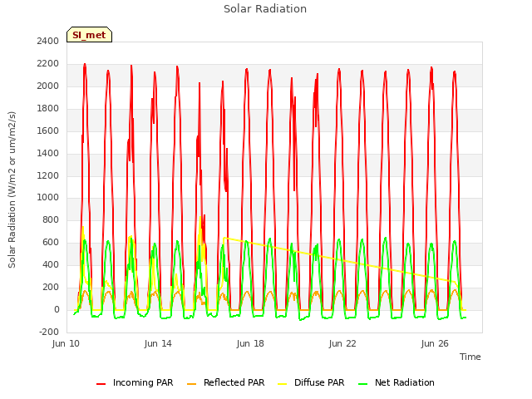Click the Jun 22 x-axis tick label
Image resolution: width=532 pixels, height=399 pixels.
coord(342,343)
